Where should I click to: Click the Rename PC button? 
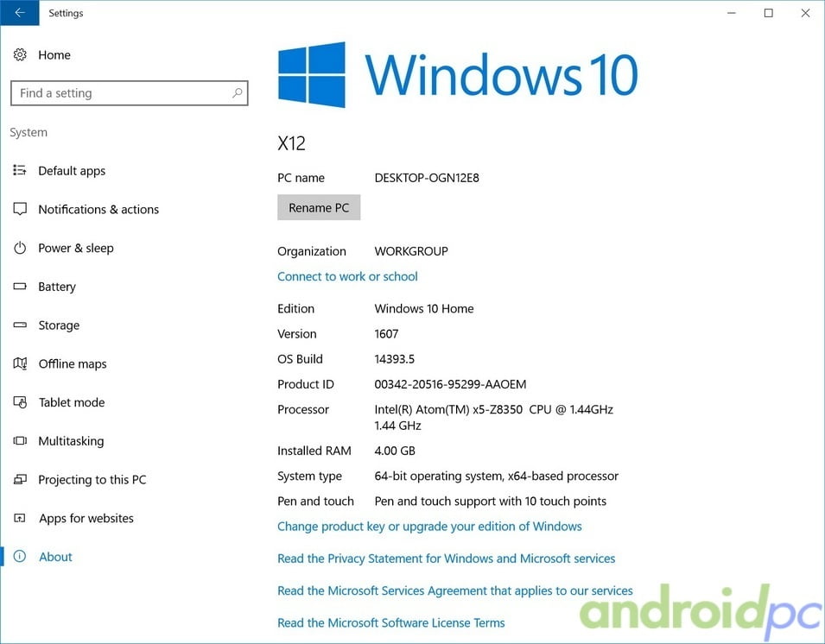(319, 208)
